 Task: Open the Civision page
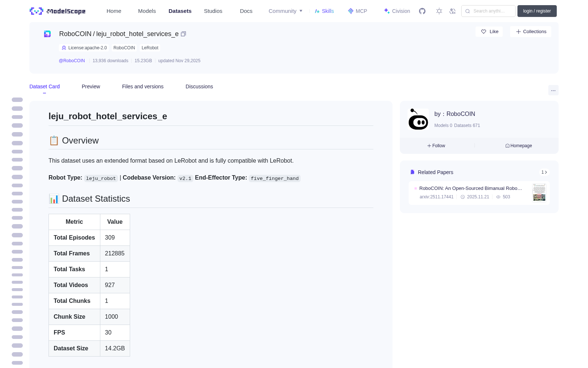coord(397,11)
